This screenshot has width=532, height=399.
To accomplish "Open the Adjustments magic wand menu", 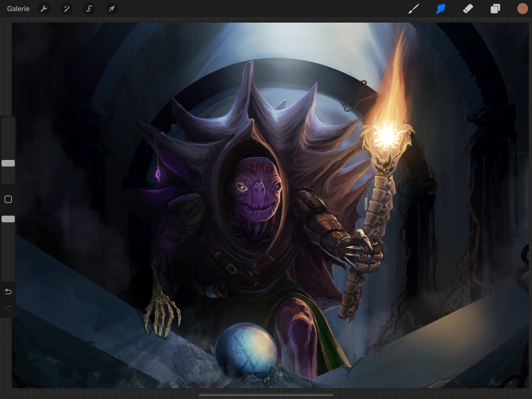I will pyautogui.click(x=67, y=9).
